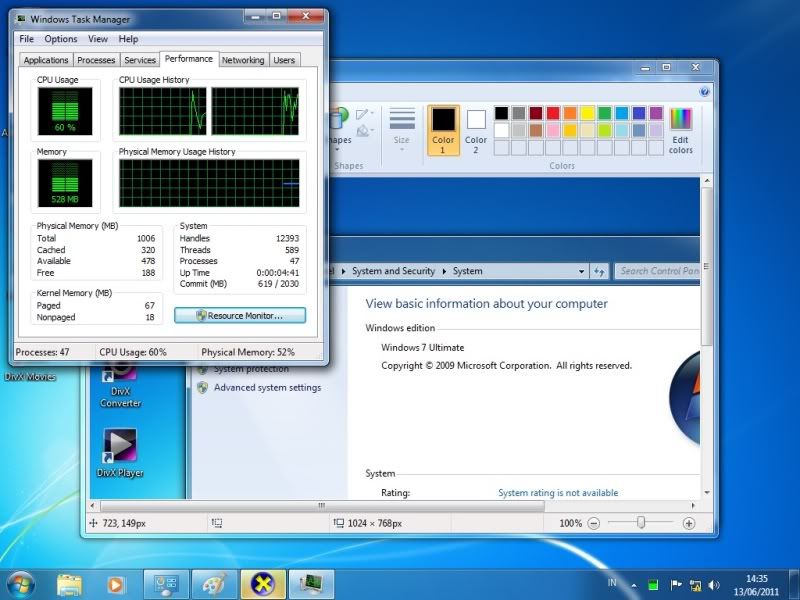Pick the yellow color swatch
Screen dimensions: 800x600
point(587,113)
